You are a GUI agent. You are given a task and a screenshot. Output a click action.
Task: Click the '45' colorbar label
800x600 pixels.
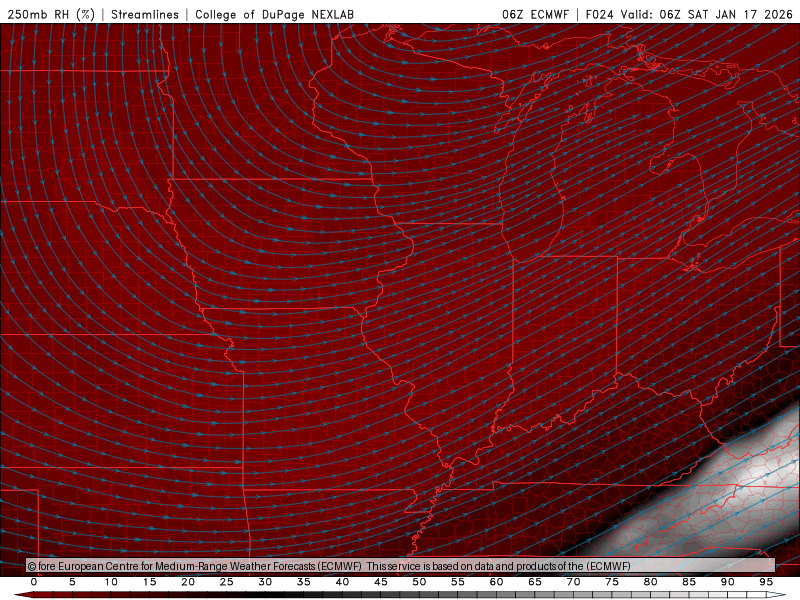[x=381, y=582]
